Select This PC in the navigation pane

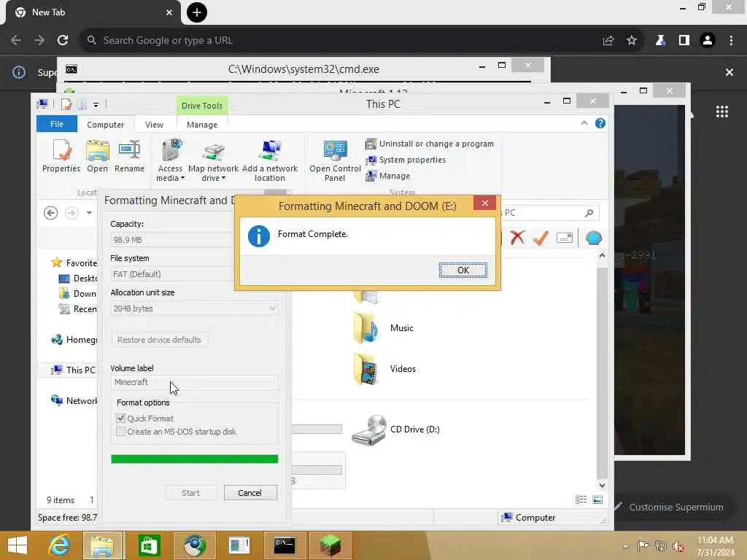coord(73,370)
